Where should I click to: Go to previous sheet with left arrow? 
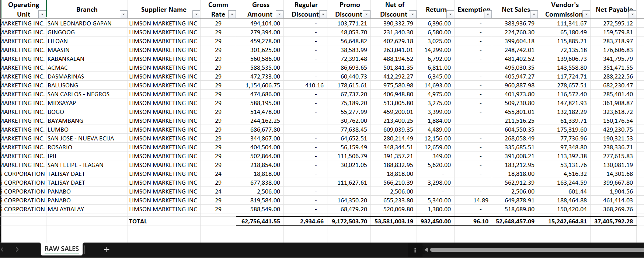click(x=2, y=250)
